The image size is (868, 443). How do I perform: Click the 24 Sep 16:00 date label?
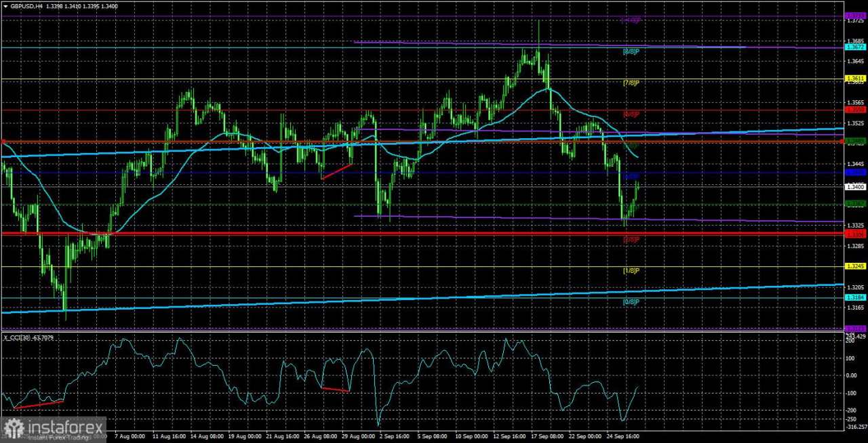click(x=622, y=438)
